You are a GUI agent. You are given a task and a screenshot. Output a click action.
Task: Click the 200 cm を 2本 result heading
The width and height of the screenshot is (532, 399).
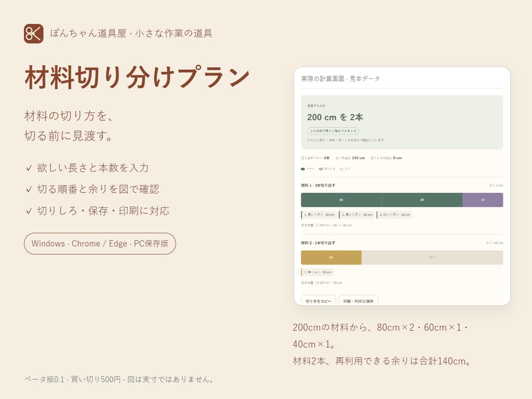click(x=335, y=117)
